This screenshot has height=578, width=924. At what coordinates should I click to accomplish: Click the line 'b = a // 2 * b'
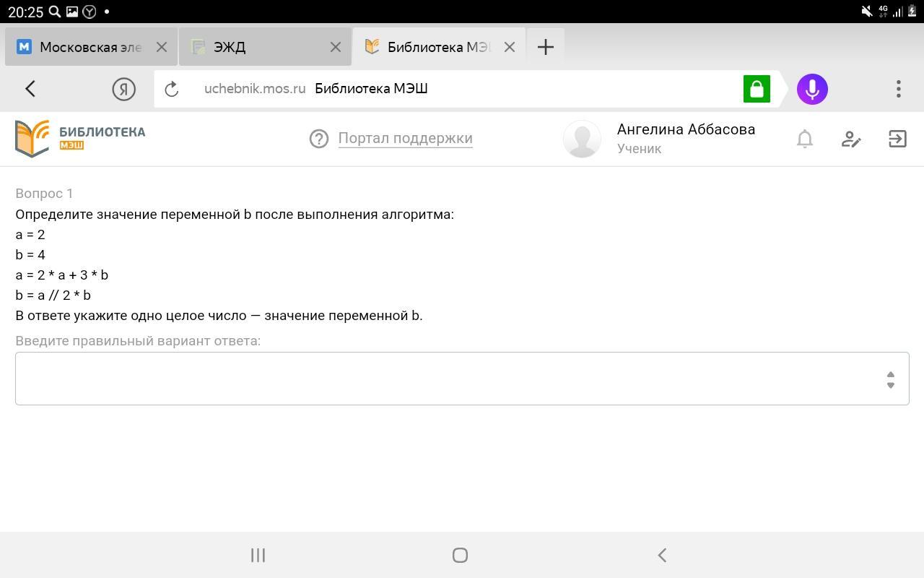pos(53,295)
